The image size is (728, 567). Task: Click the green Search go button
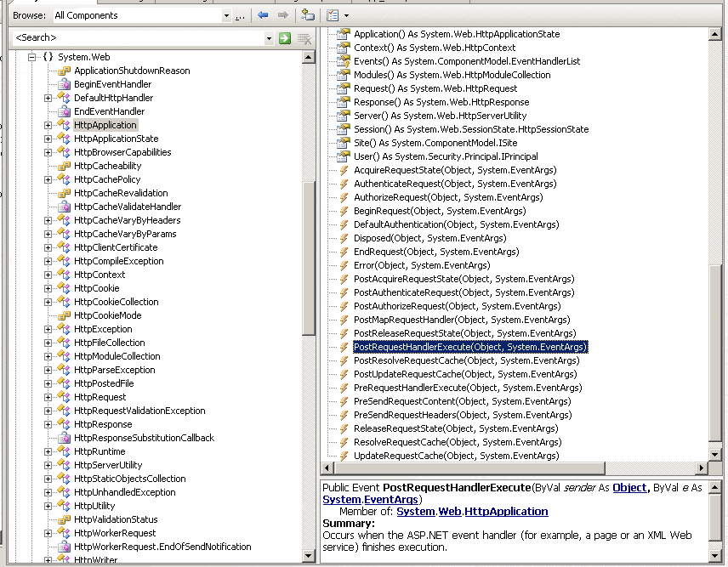pos(285,38)
